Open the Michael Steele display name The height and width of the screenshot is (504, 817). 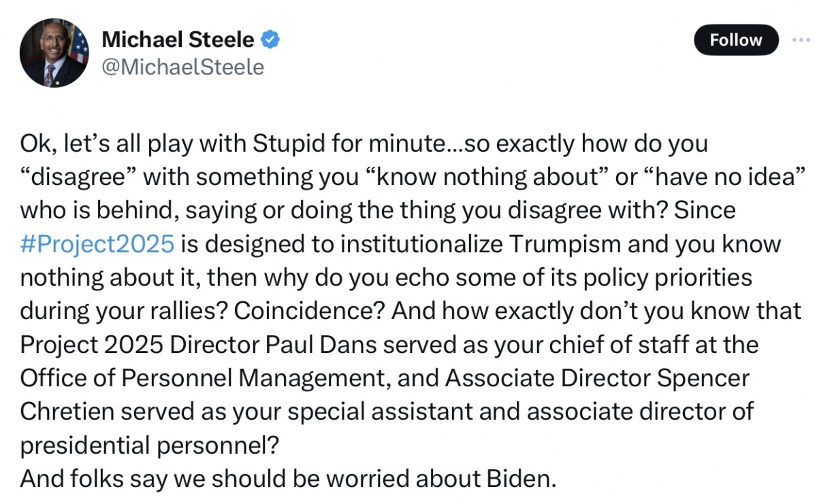click(x=178, y=40)
